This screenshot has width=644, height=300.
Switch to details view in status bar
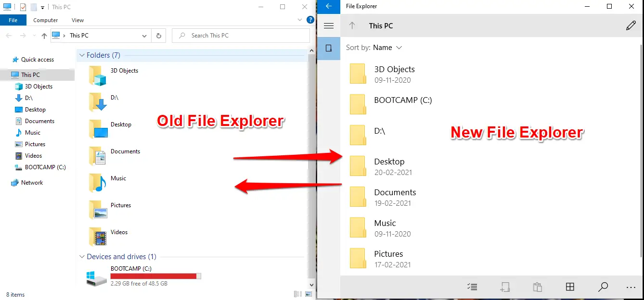pyautogui.click(x=297, y=294)
